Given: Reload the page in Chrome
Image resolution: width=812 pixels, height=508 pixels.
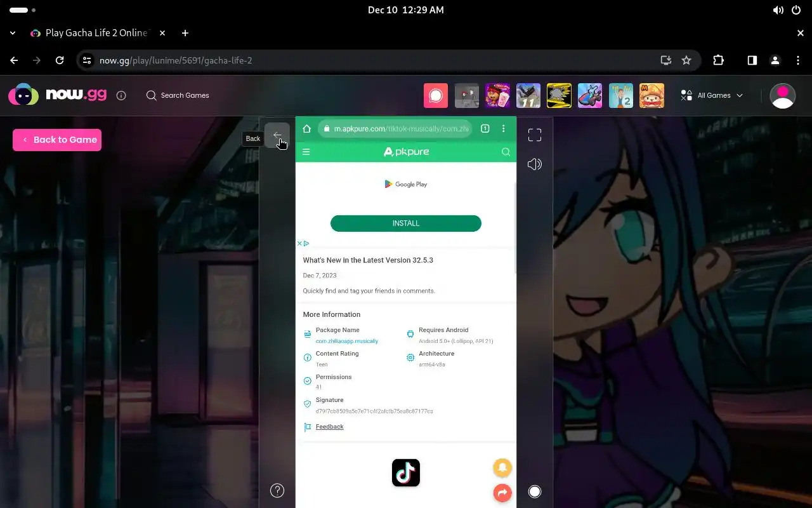Looking at the screenshot, I should click(x=60, y=60).
